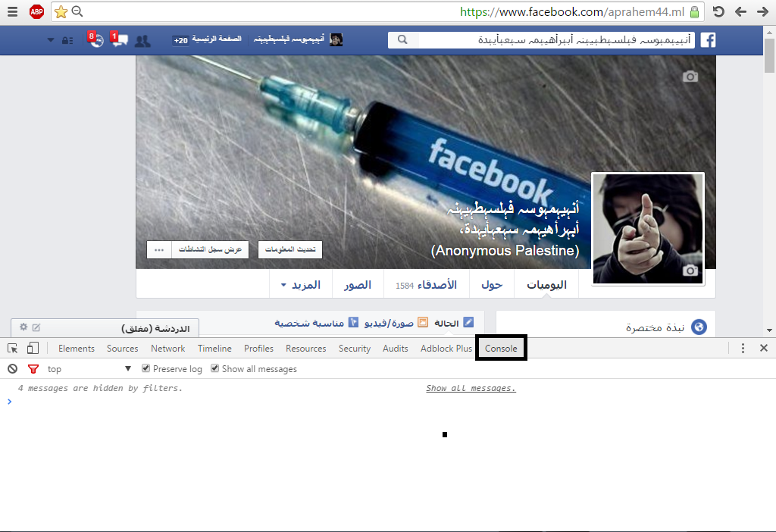
Task: Open the اليوميات profile tab
Action: click(x=546, y=284)
